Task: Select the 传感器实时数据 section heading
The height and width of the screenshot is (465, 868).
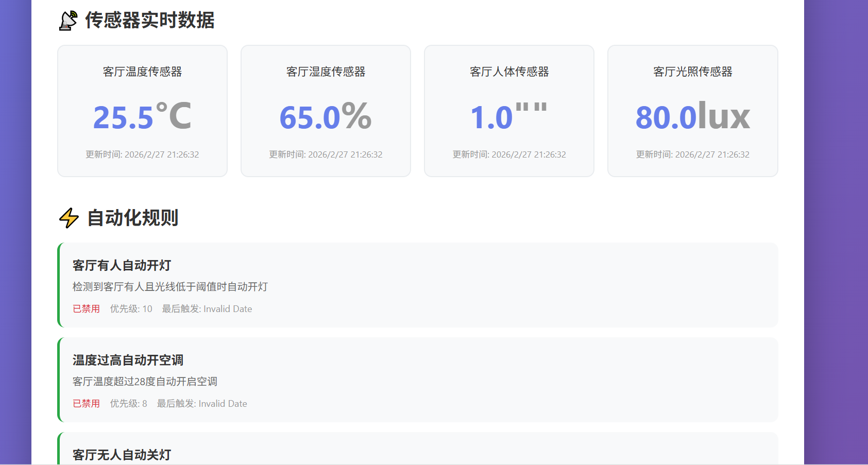Action: click(149, 21)
